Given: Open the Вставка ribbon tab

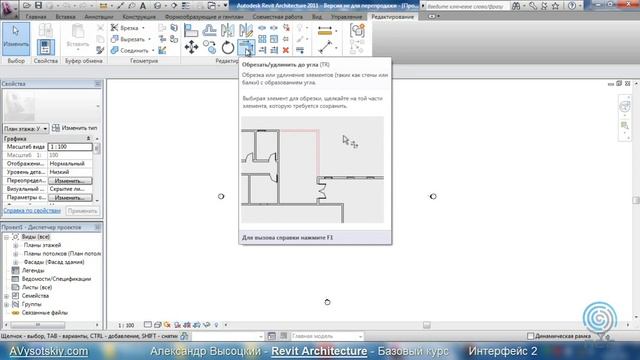Looking at the screenshot, I should tap(65, 17).
